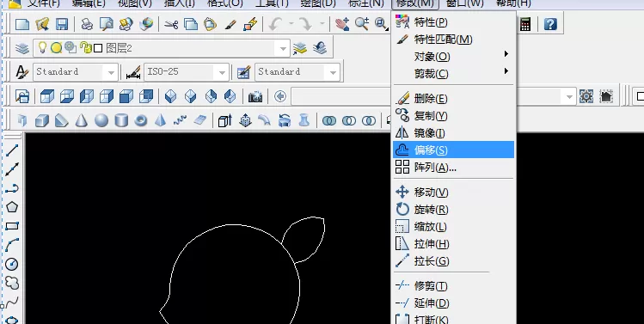Click the Extrude tool icon

tap(224, 120)
